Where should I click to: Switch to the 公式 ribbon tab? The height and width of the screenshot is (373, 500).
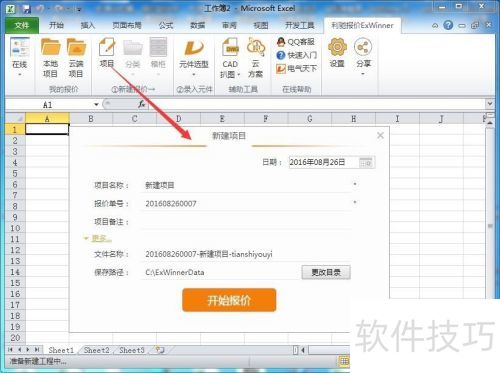tap(166, 25)
